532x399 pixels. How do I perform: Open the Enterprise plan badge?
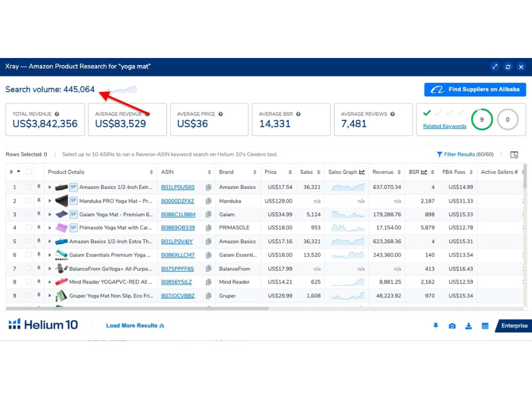pyautogui.click(x=514, y=326)
